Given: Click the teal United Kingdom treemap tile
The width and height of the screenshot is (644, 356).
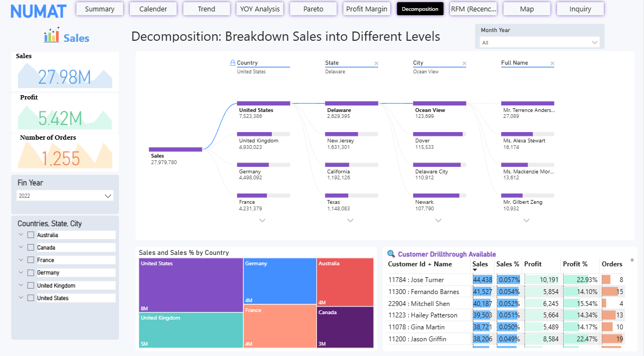Looking at the screenshot, I should [x=191, y=330].
